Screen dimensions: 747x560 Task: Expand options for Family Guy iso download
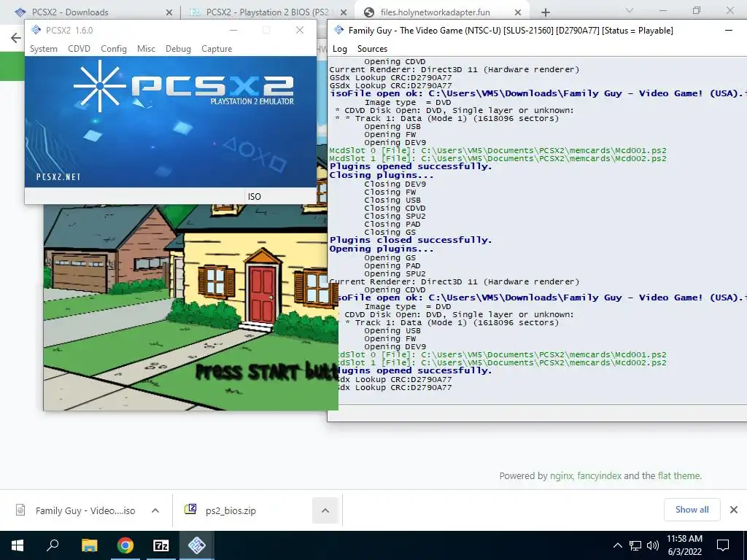[x=155, y=510]
